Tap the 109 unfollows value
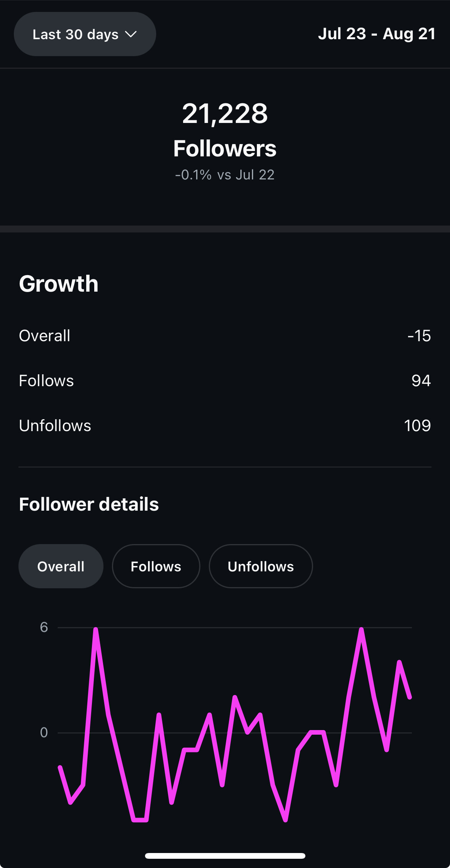 [417, 426]
